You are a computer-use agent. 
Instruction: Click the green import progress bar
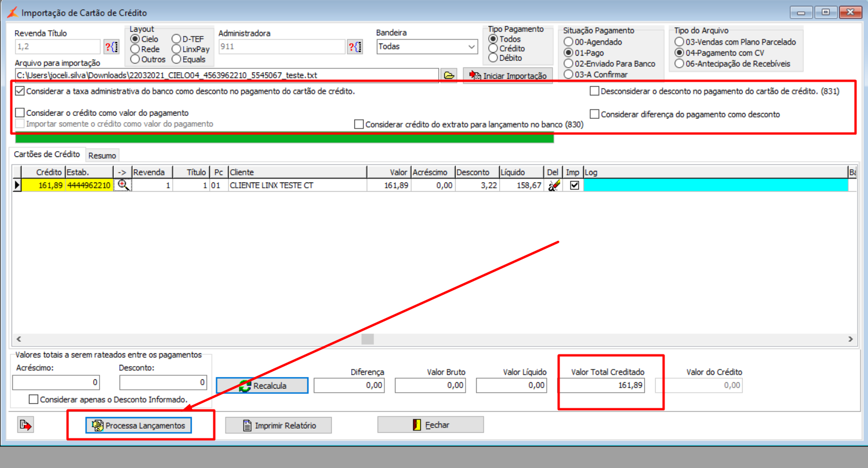(x=284, y=138)
